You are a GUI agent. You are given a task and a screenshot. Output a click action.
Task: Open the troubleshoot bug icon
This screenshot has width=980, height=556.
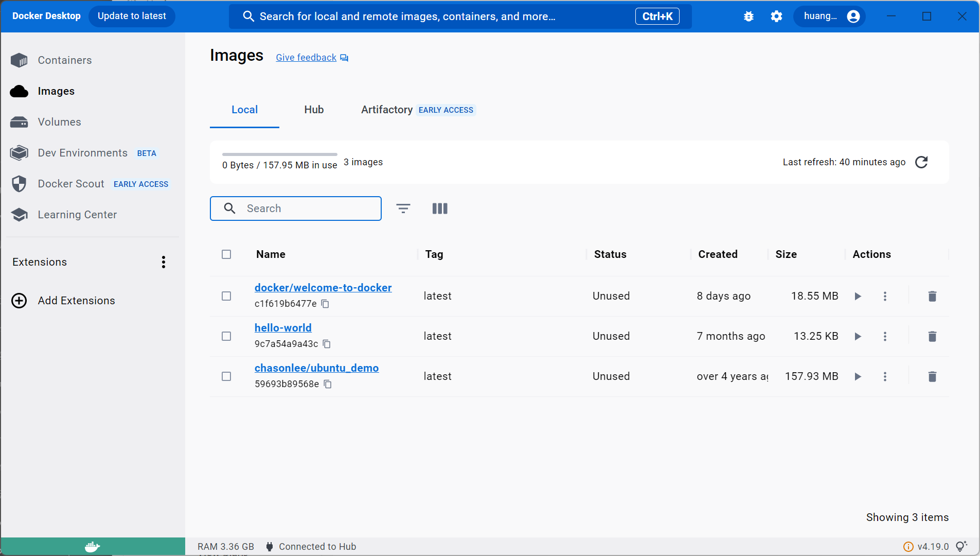pyautogui.click(x=749, y=16)
